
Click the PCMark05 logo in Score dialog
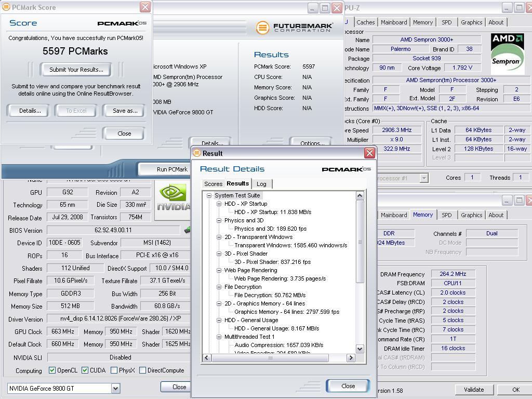(122, 23)
